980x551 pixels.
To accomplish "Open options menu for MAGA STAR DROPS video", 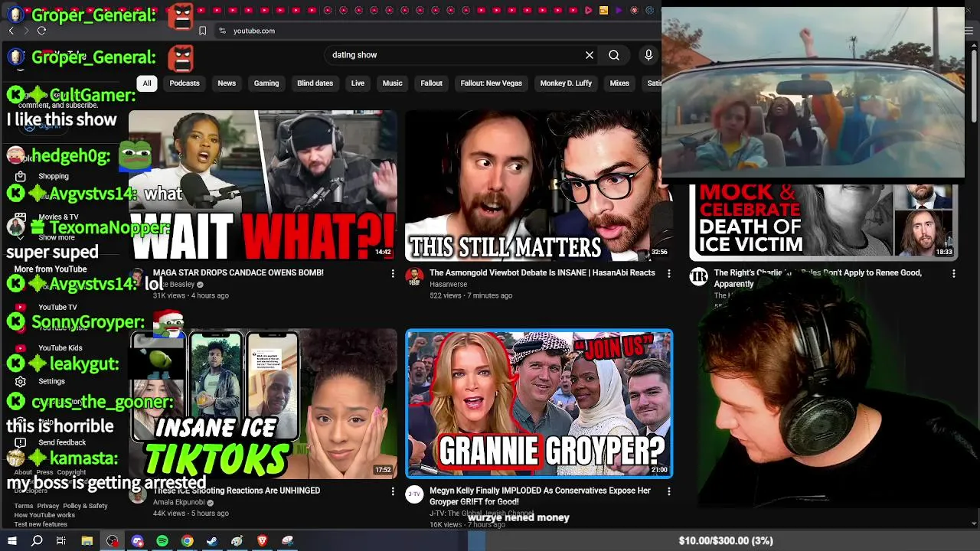I will (x=393, y=273).
